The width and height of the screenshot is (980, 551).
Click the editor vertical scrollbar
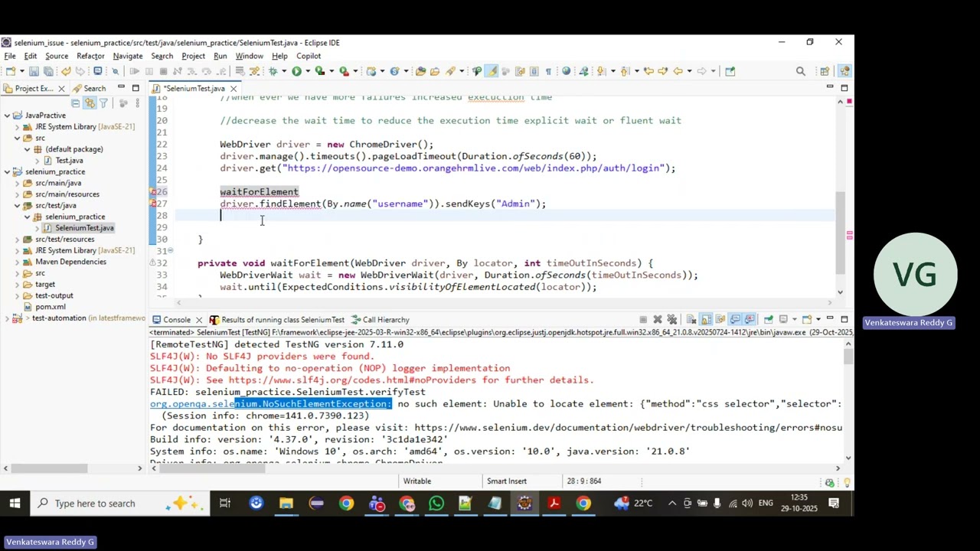[x=841, y=233]
